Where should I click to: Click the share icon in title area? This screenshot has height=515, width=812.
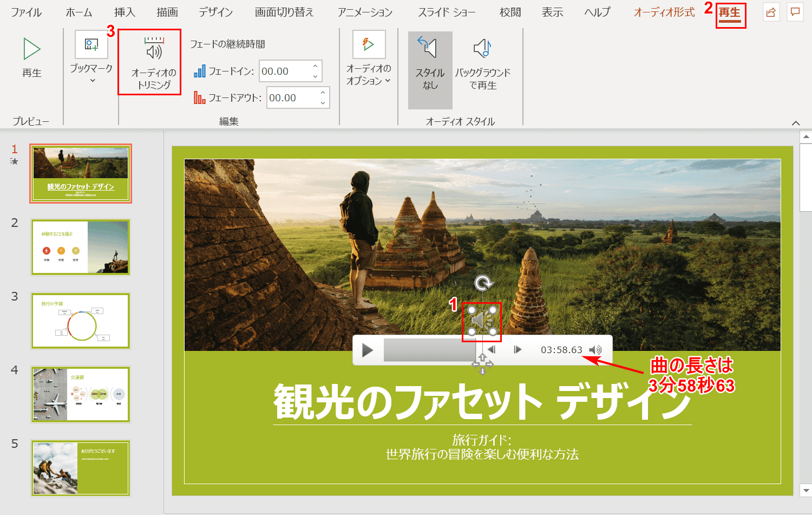[771, 12]
